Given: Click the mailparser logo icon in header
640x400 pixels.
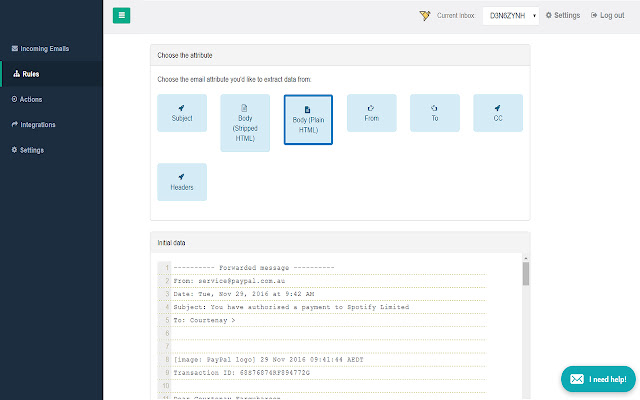Looking at the screenshot, I should tap(425, 16).
